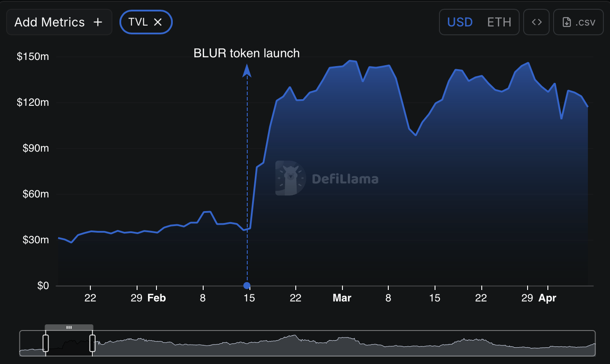Click the Mar x-axis label
The height and width of the screenshot is (364, 610).
click(342, 298)
